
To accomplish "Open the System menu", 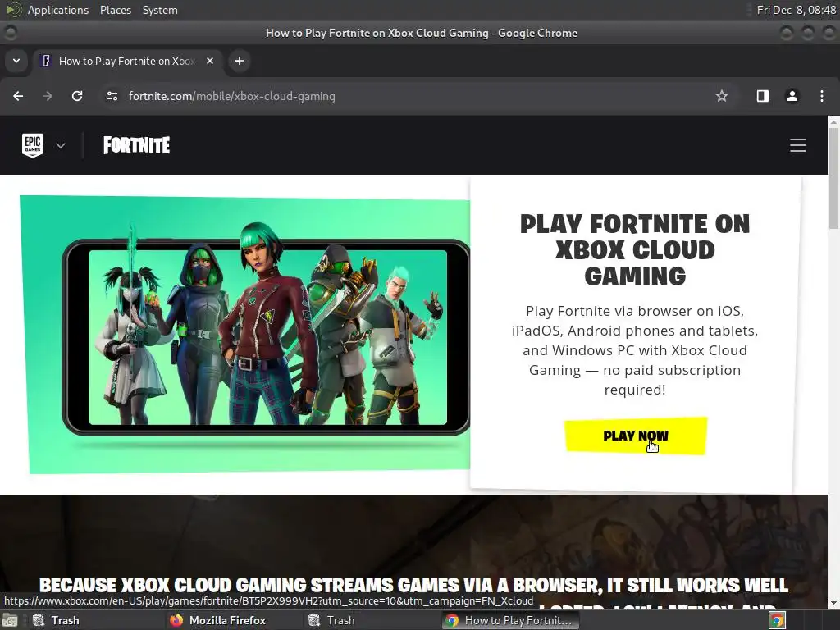I will [x=160, y=10].
